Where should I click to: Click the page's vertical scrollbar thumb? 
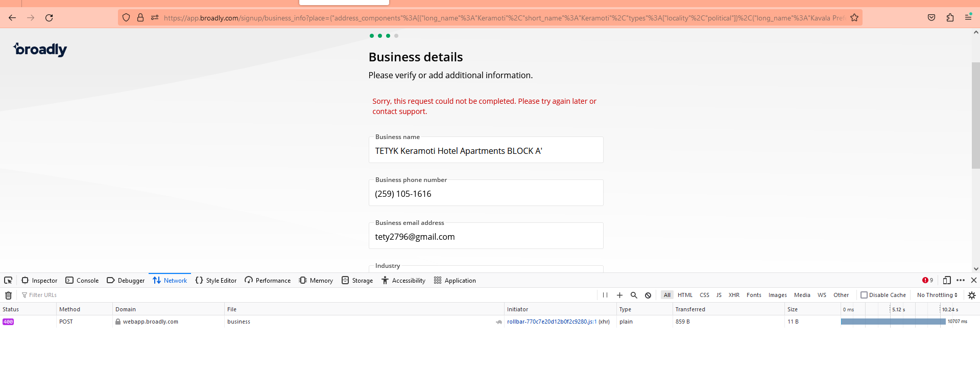point(976,116)
